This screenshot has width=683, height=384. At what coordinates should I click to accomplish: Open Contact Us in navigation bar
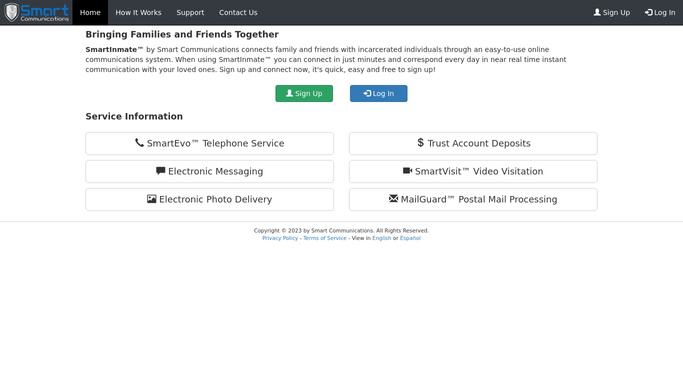[x=238, y=12]
